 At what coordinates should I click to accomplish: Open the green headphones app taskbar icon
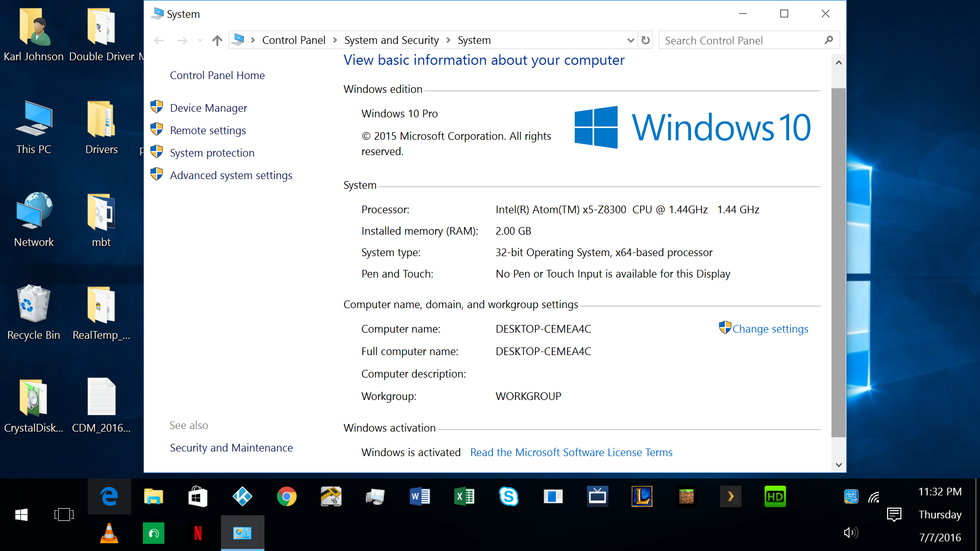click(154, 533)
